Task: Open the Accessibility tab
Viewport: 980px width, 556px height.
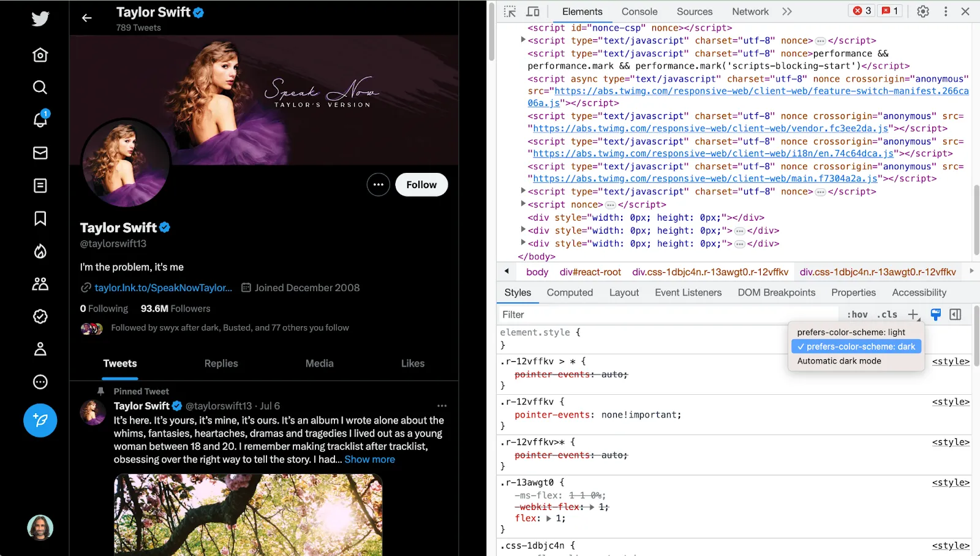Action: (x=919, y=292)
